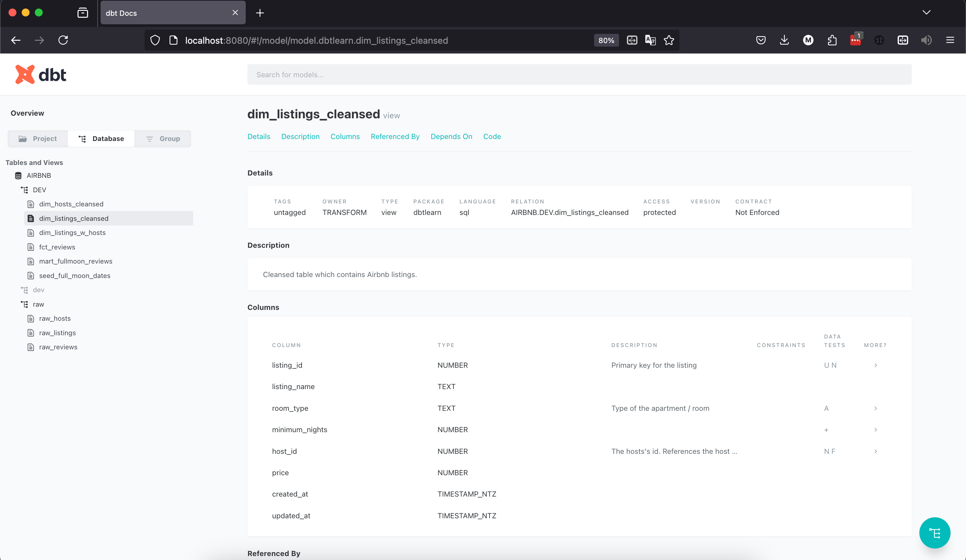Click the Search for models field

coord(579,74)
